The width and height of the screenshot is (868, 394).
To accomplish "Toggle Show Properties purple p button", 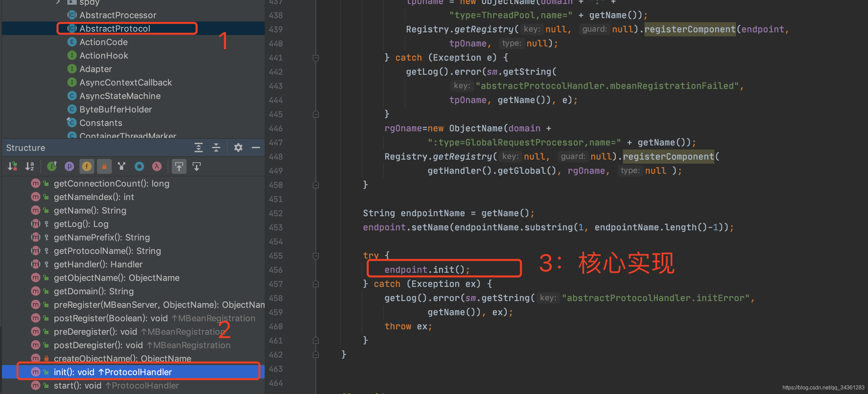I will (x=69, y=166).
